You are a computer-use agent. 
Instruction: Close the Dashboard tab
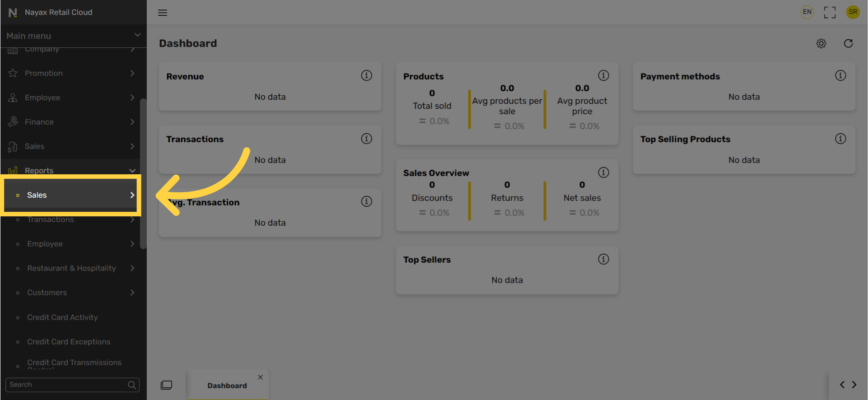click(260, 377)
